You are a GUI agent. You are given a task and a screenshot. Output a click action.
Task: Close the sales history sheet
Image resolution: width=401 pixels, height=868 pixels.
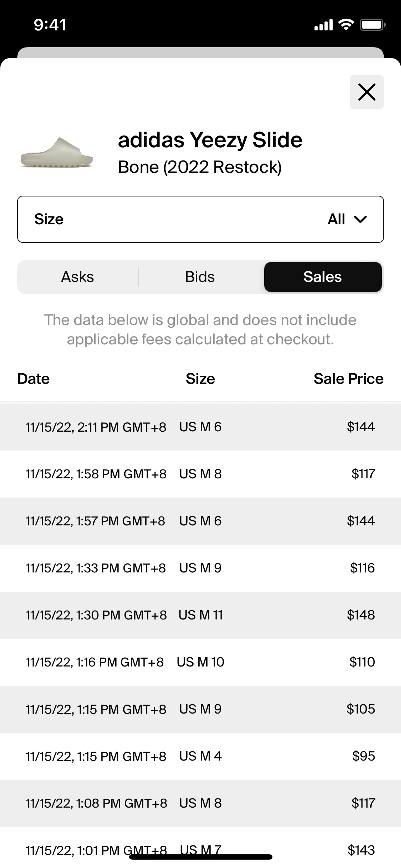[367, 92]
